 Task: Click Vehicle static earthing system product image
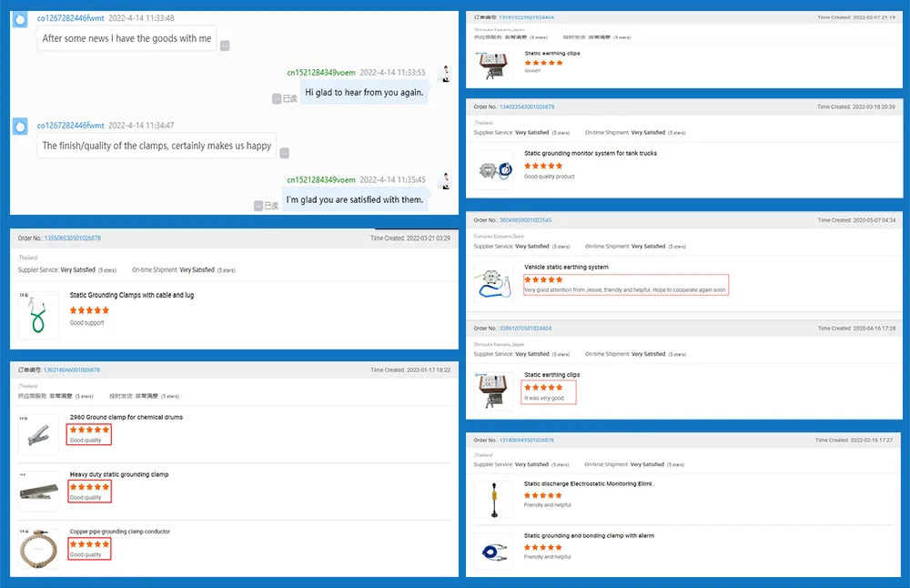tap(494, 281)
